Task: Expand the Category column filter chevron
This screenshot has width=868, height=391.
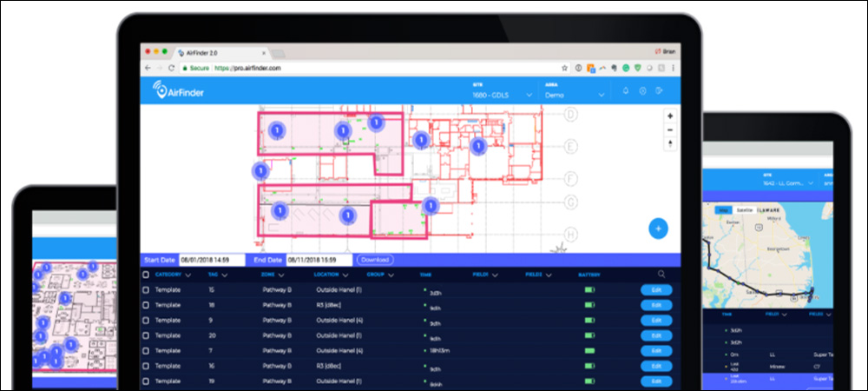Action: coord(188,275)
